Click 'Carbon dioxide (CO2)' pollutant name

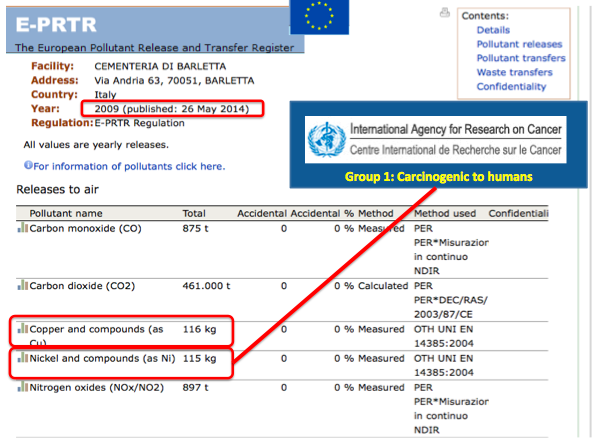82,286
